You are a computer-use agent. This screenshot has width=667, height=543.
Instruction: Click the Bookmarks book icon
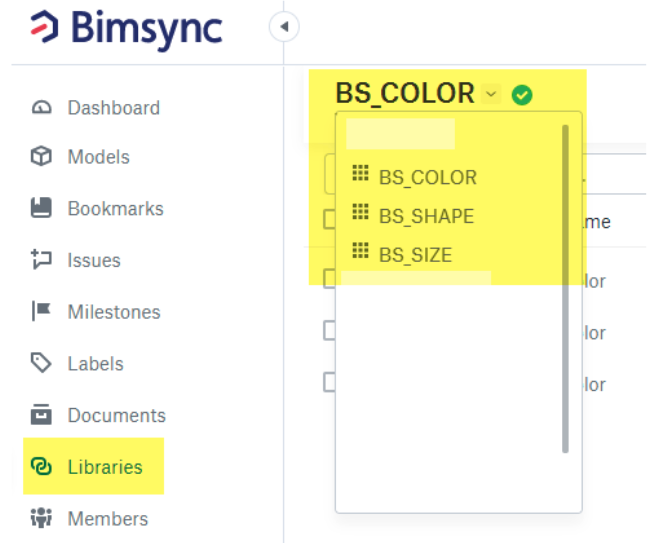click(x=41, y=208)
